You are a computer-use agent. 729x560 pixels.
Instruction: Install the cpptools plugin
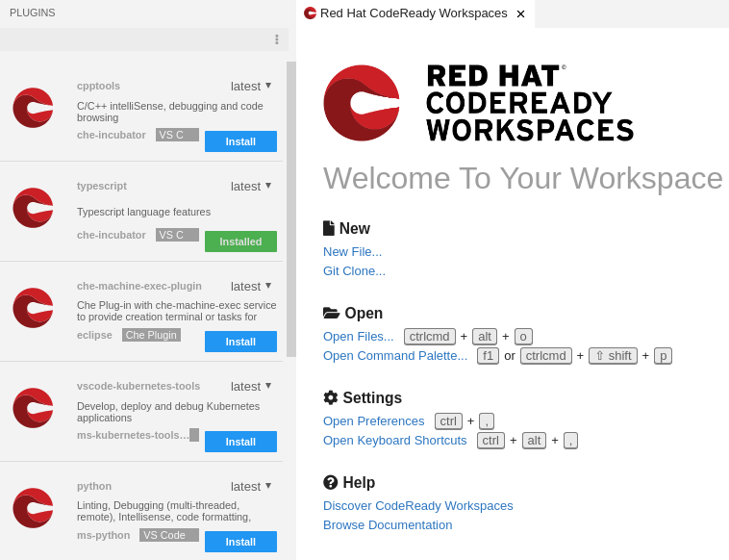coord(240,141)
